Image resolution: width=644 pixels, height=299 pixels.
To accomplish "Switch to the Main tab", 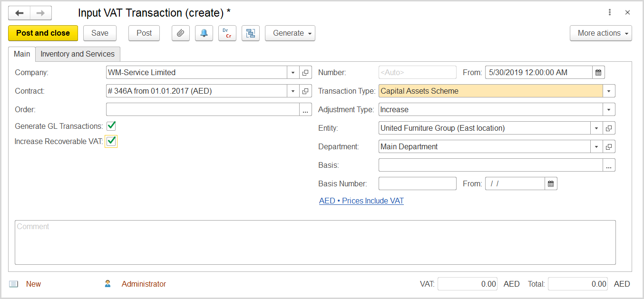I will point(22,54).
